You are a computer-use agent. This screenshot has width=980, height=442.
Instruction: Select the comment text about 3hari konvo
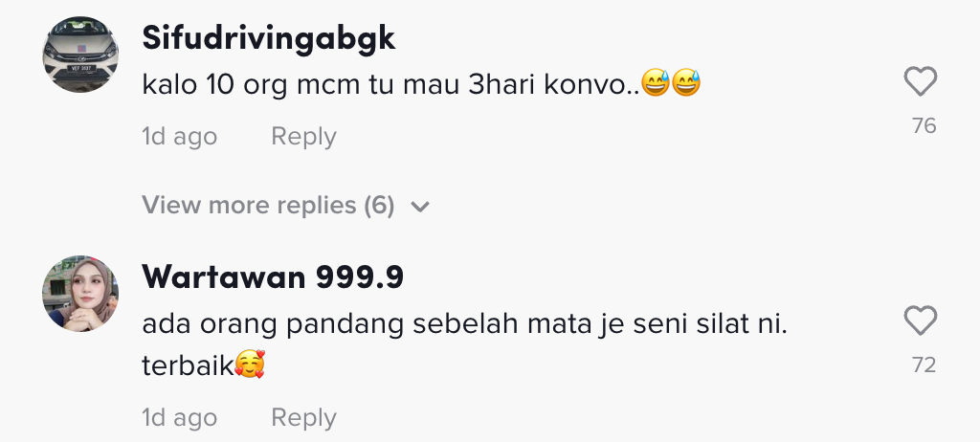point(390,84)
